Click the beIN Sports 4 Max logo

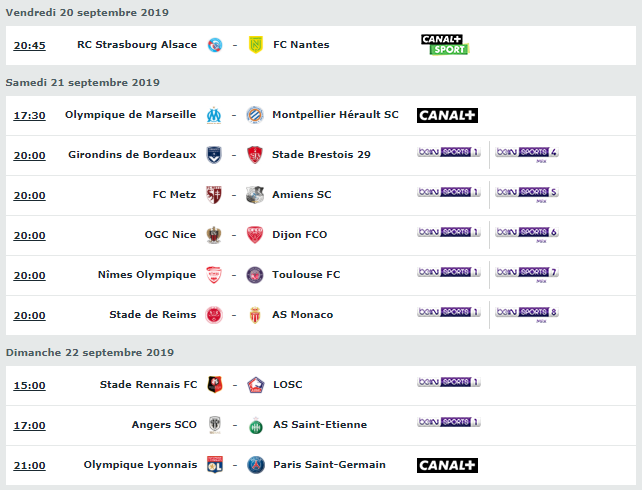click(527, 154)
